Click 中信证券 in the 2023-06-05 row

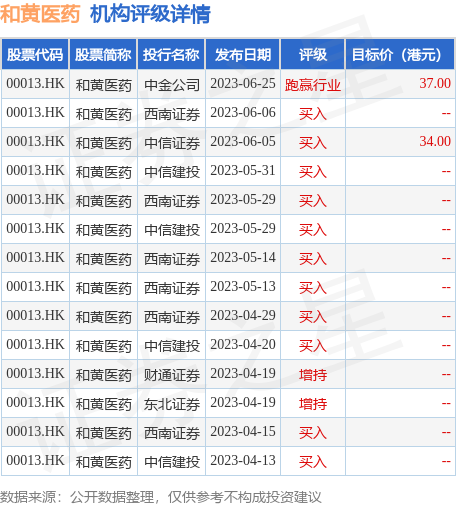pos(172,143)
